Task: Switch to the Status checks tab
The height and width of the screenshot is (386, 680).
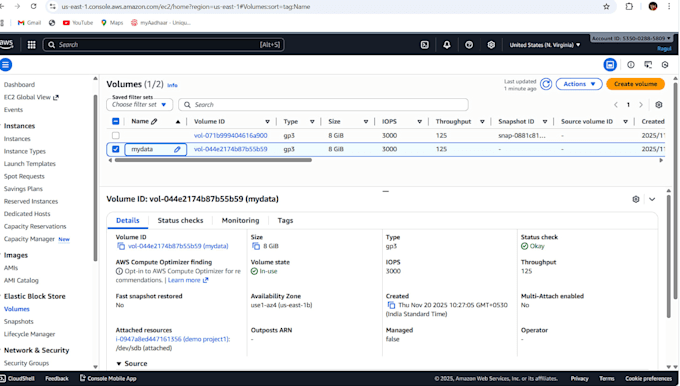Action: [x=180, y=220]
